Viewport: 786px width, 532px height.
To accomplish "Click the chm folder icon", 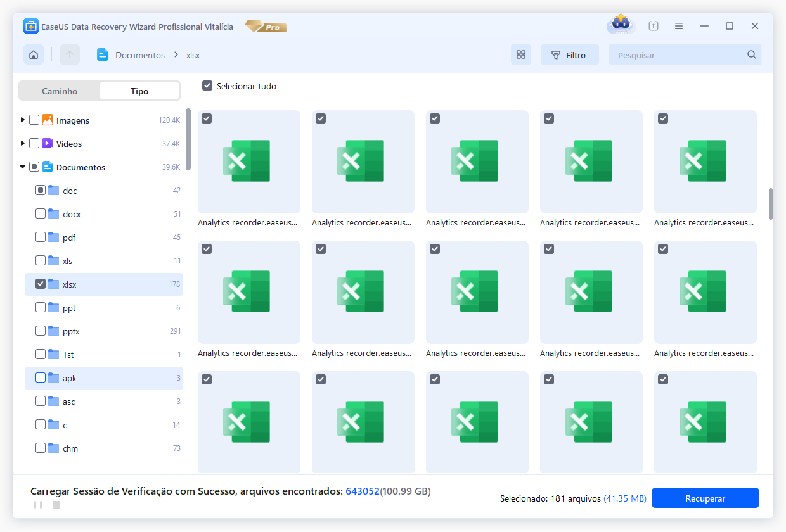I will [x=54, y=448].
